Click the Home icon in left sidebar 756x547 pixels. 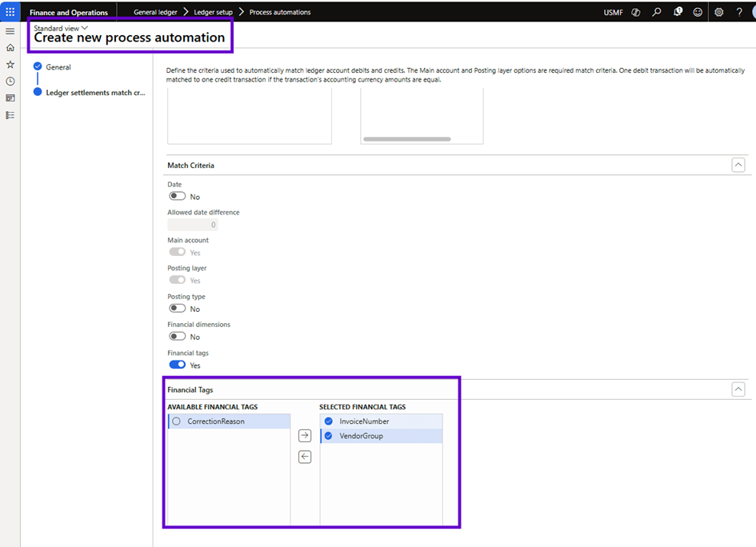(x=10, y=47)
